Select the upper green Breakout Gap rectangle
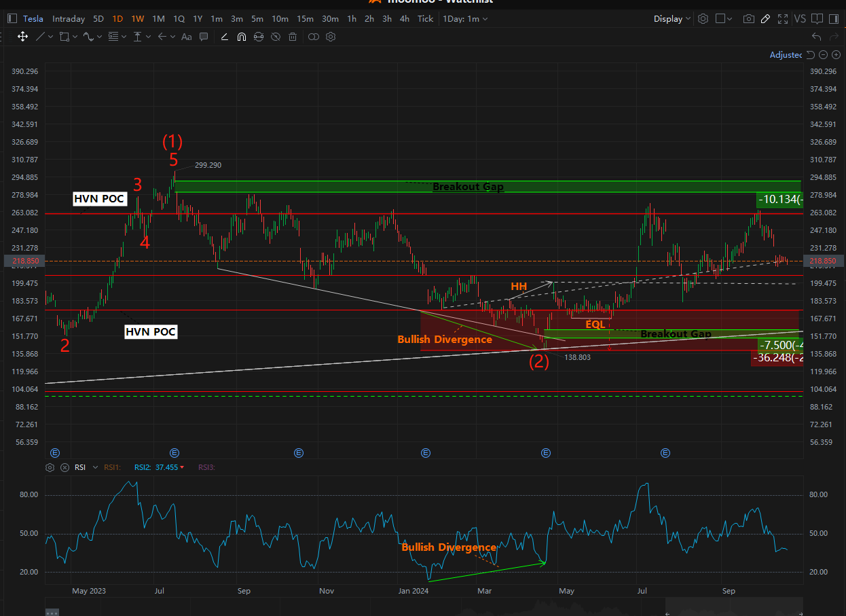 [x=488, y=187]
